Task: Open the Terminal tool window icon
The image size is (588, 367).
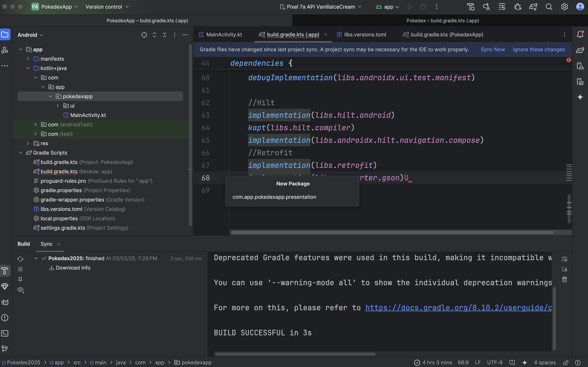Action: click(5, 333)
